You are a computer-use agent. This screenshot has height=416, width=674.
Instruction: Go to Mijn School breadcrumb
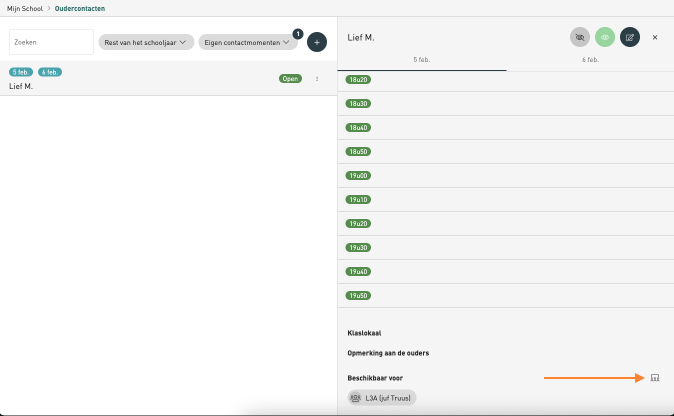coord(24,8)
